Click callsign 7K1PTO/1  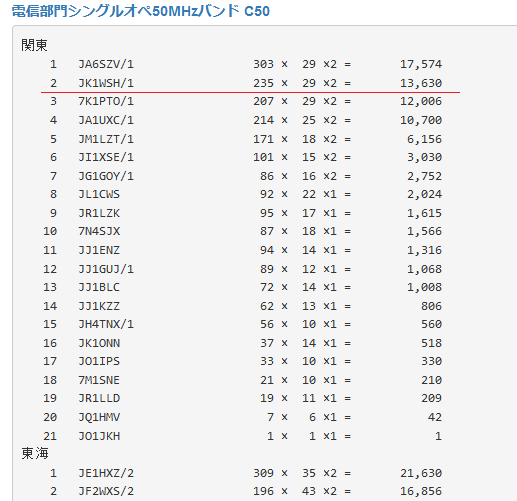106,101
